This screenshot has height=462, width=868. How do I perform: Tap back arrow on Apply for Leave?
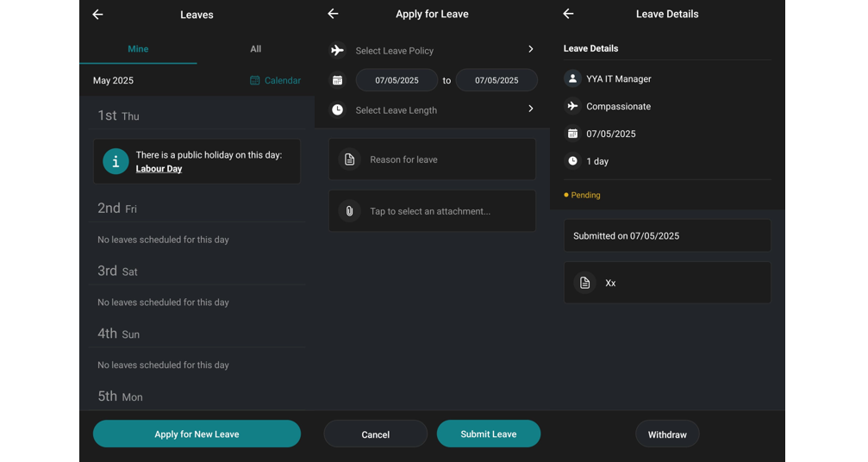pyautogui.click(x=333, y=14)
